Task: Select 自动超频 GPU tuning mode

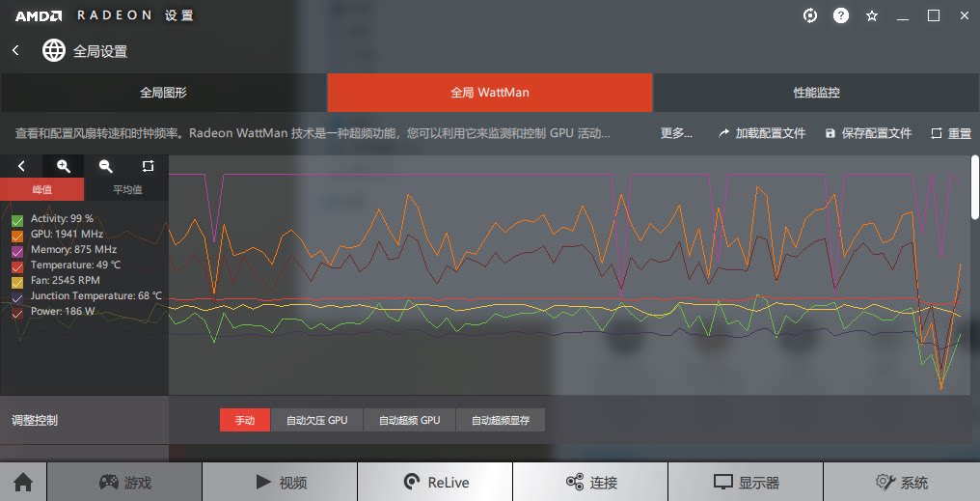Action: coord(409,420)
